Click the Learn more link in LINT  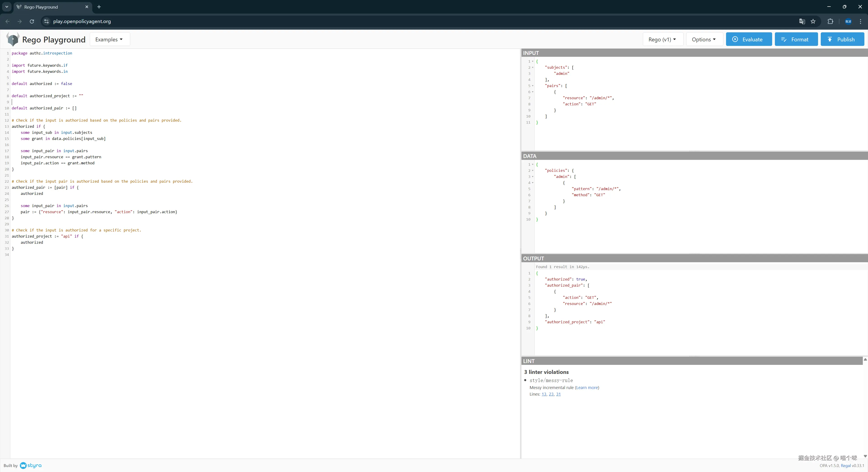coord(587,387)
